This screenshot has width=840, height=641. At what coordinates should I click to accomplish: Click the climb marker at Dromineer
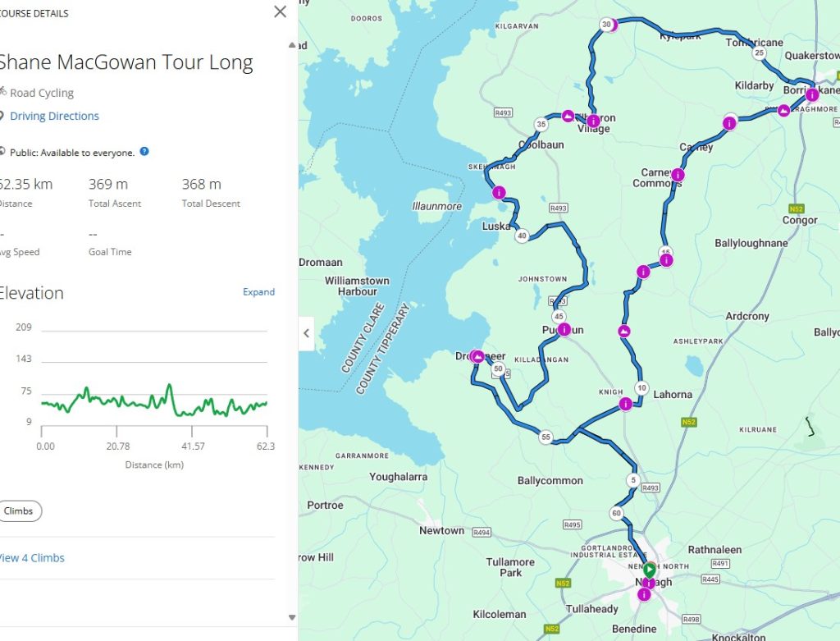point(478,357)
